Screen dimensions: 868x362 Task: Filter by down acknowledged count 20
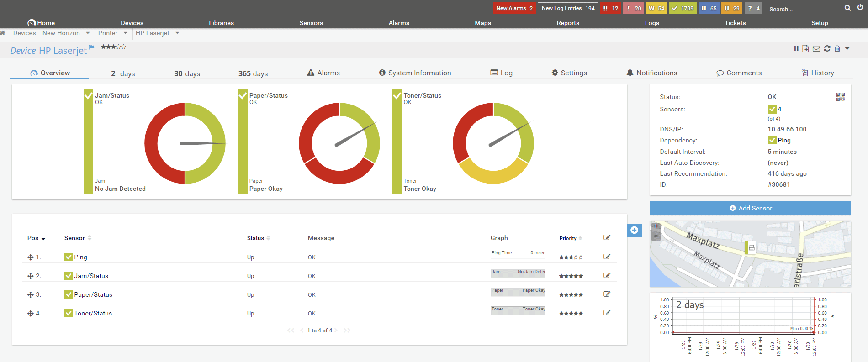pos(634,8)
